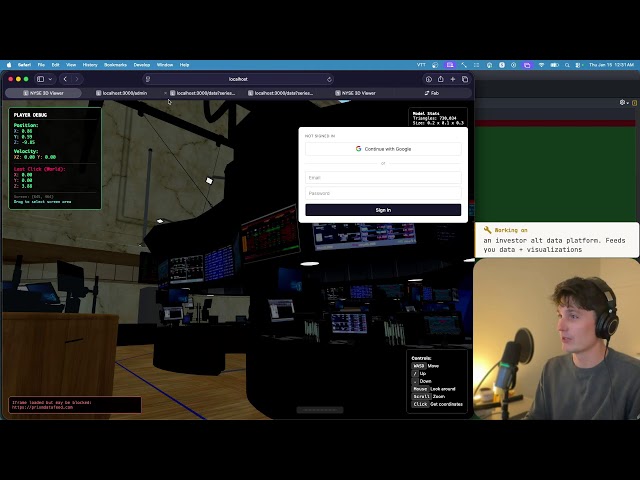Click the browser forward arrow
This screenshot has height=480, width=640.
tap(77, 79)
